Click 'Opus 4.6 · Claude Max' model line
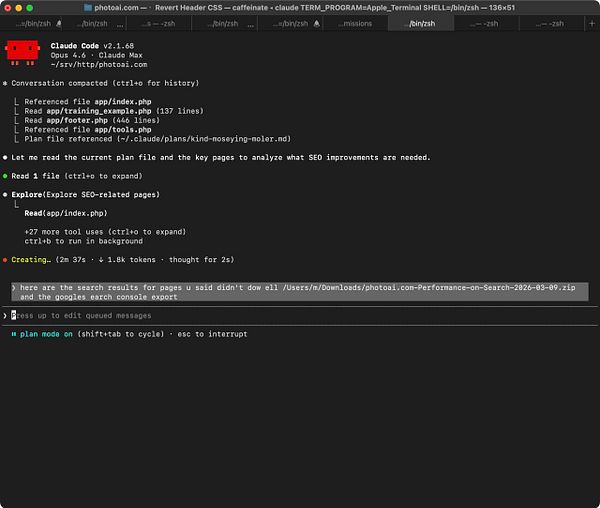 pyautogui.click(x=96, y=55)
